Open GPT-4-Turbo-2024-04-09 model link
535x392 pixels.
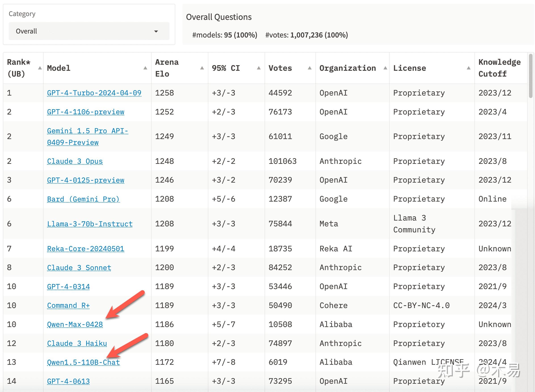point(94,93)
